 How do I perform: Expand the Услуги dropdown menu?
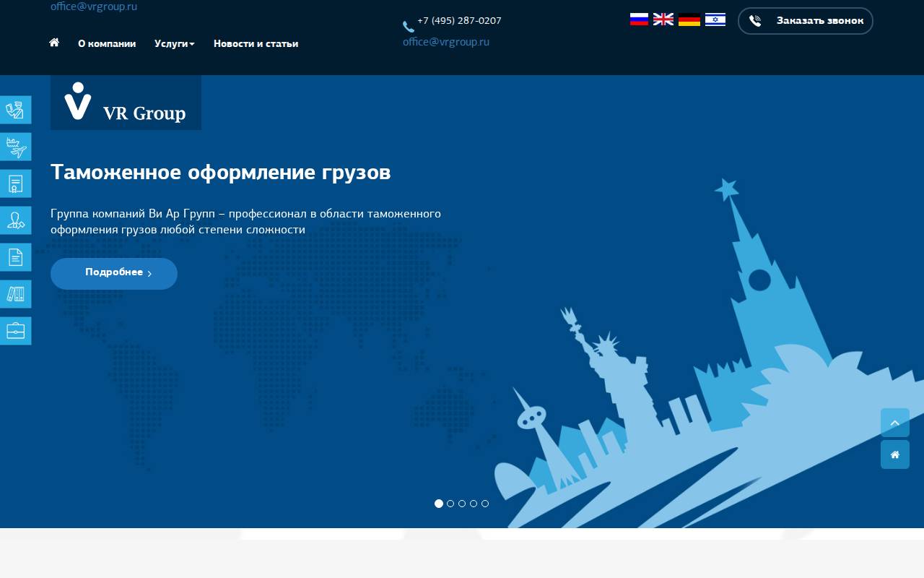pyautogui.click(x=175, y=44)
